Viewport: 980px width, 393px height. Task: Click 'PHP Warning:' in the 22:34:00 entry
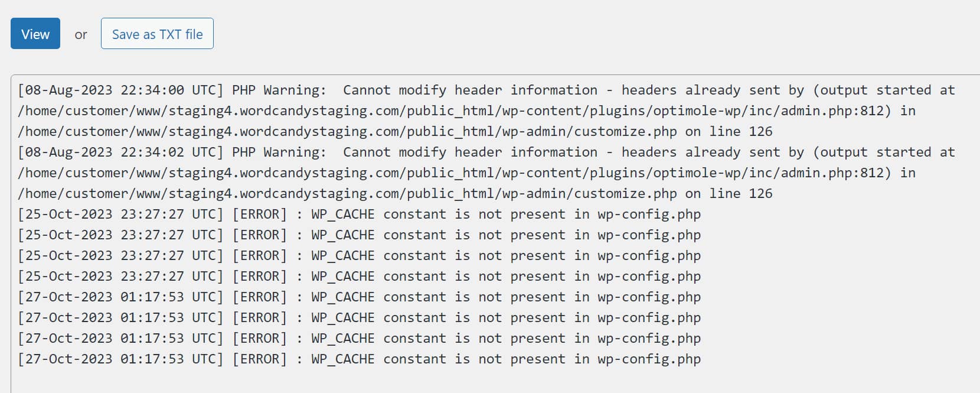279,90
